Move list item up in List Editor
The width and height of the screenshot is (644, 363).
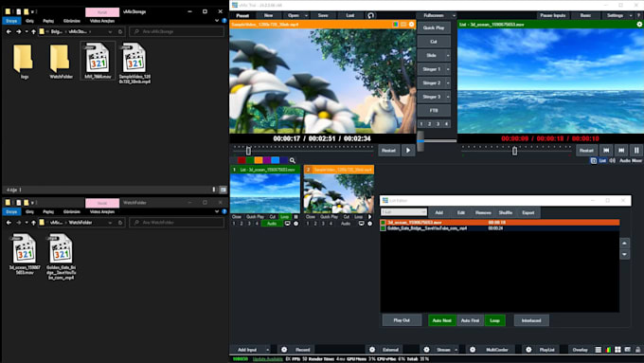624,243
